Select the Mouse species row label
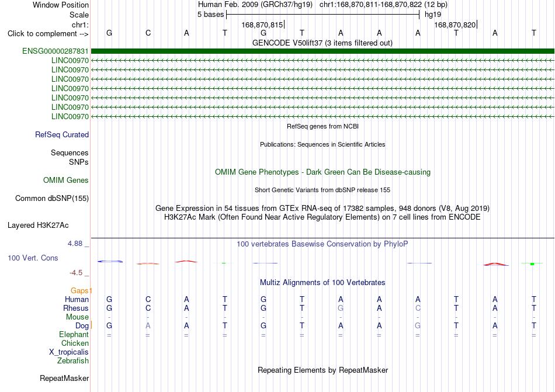The image size is (555, 392). 77,317
